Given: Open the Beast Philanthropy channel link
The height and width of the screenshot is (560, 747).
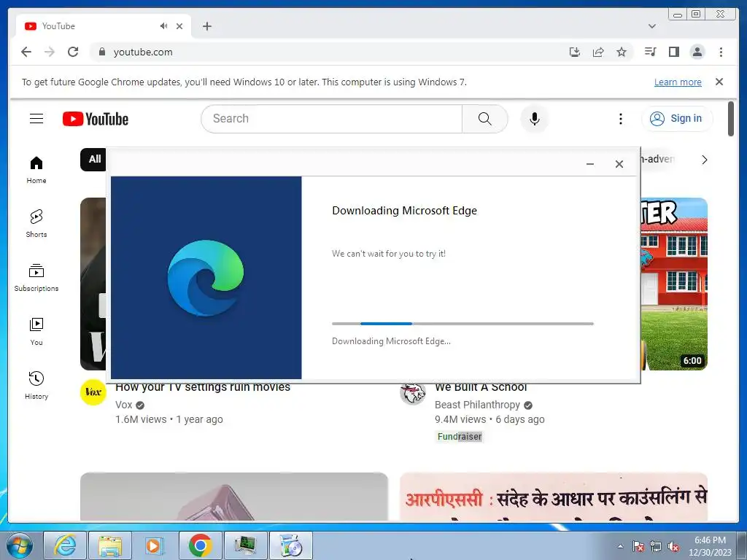Looking at the screenshot, I should (x=477, y=405).
